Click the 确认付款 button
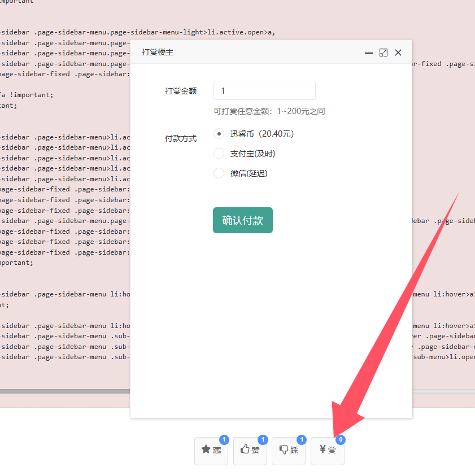 point(243,220)
